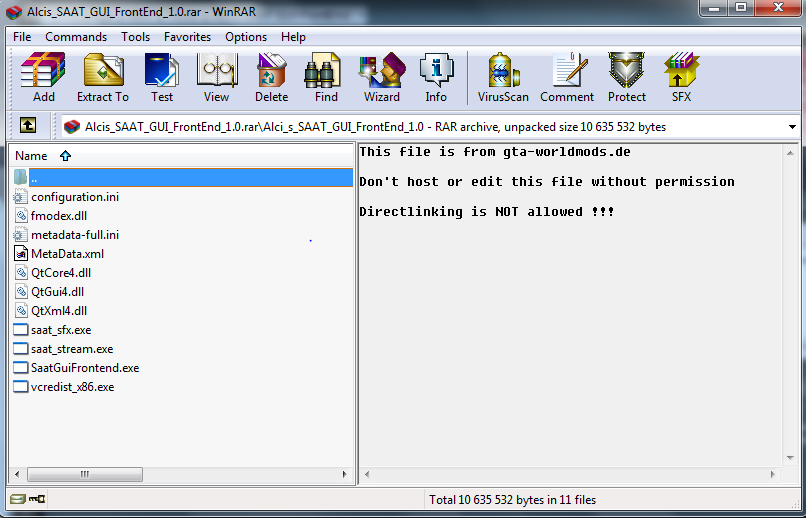Select the file metadata-full.ini

pyautogui.click(x=75, y=235)
